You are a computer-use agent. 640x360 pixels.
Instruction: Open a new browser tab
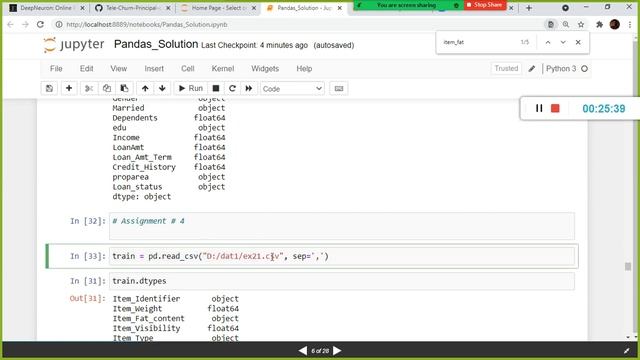(x=529, y=8)
